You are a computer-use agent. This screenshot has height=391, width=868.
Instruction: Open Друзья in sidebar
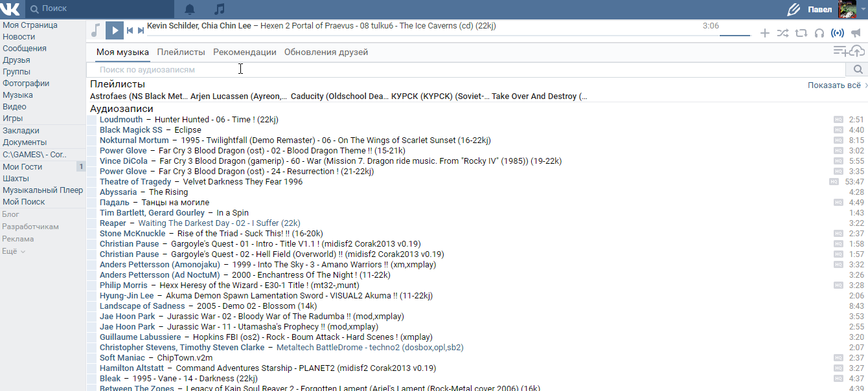click(16, 60)
